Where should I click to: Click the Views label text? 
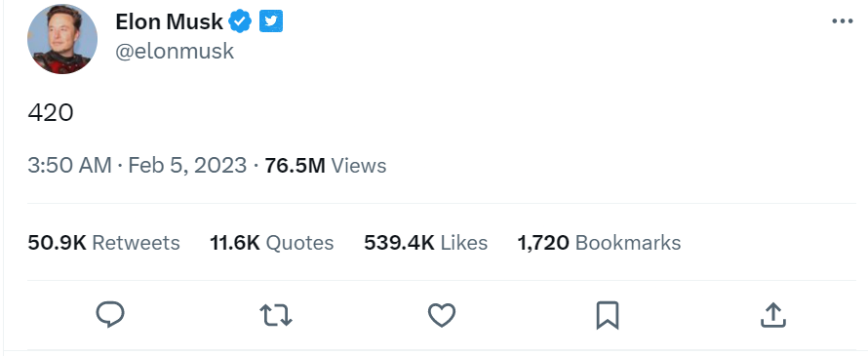[x=359, y=166]
